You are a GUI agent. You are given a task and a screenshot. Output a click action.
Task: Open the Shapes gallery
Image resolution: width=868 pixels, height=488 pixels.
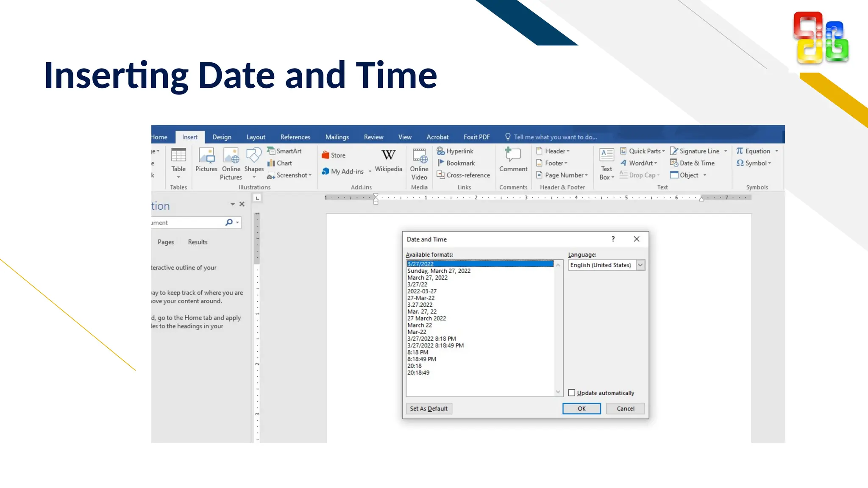(x=254, y=163)
